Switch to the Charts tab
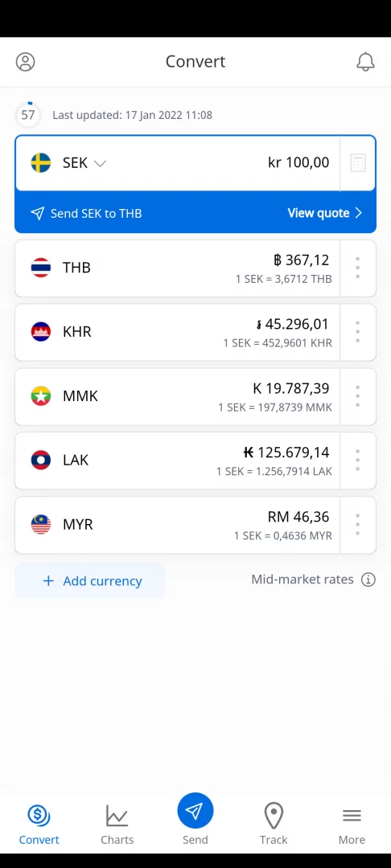Viewport: 391px width, 868px height. [117, 825]
